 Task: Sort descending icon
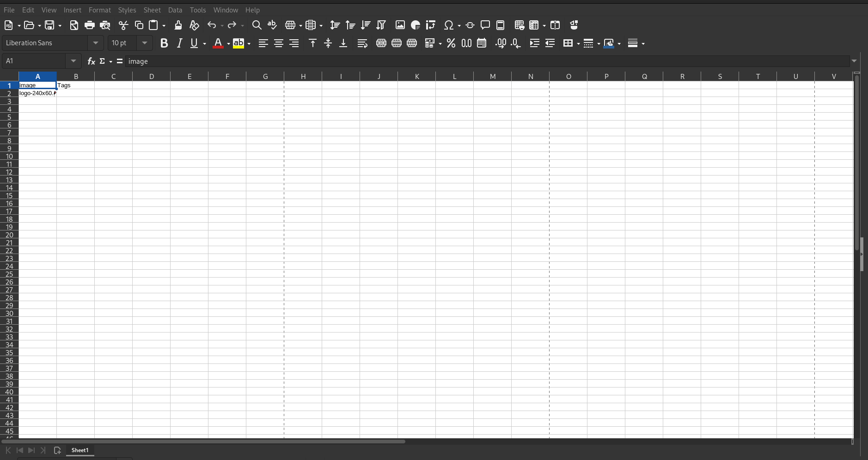pyautogui.click(x=366, y=25)
